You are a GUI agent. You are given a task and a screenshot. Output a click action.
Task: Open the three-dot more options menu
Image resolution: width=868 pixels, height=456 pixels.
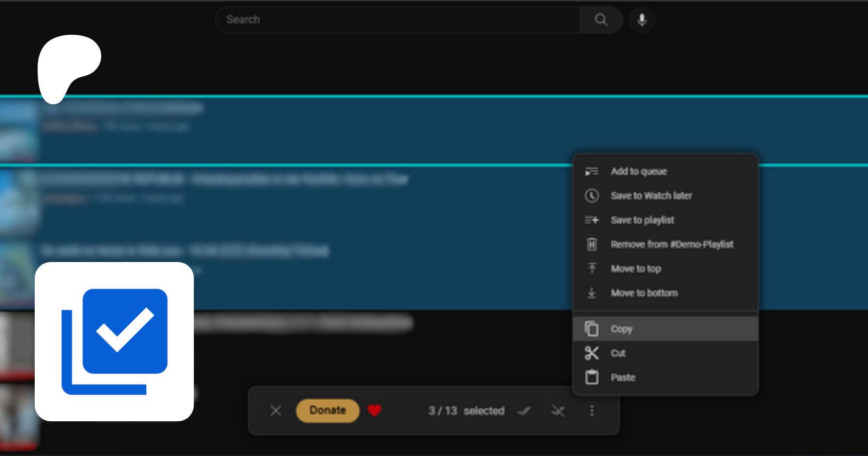(x=592, y=411)
